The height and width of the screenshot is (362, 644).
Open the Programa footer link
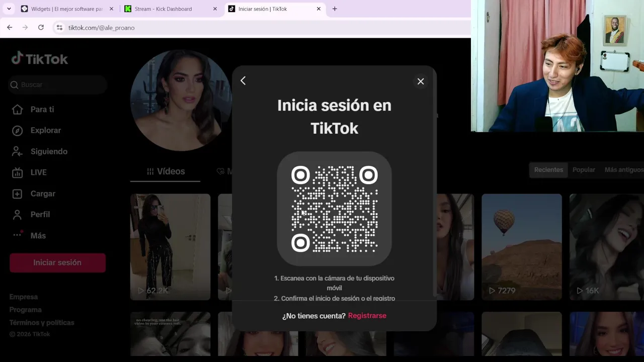[25, 310]
